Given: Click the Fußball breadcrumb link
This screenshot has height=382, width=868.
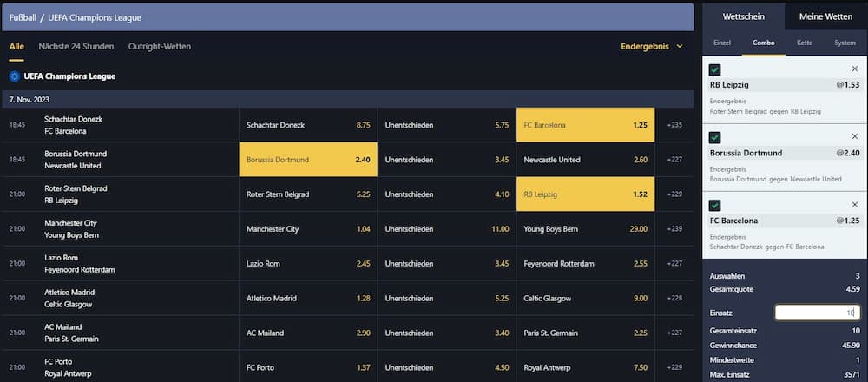Looking at the screenshot, I should click(25, 17).
